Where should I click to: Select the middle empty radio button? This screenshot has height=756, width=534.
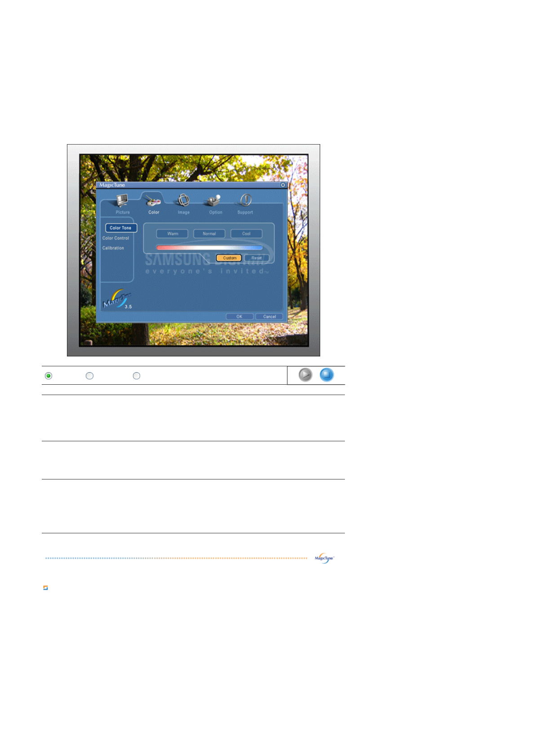coord(90,376)
